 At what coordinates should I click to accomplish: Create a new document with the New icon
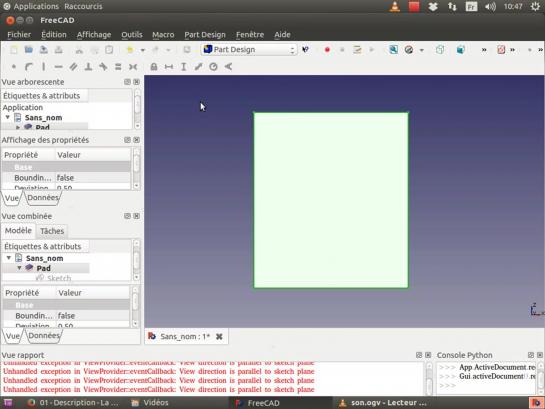14,50
